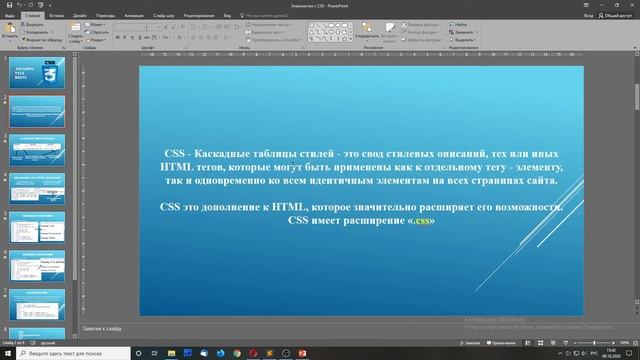Toggle strikethrough formatting (abc)
The image size is (640, 360).
tap(147, 37)
